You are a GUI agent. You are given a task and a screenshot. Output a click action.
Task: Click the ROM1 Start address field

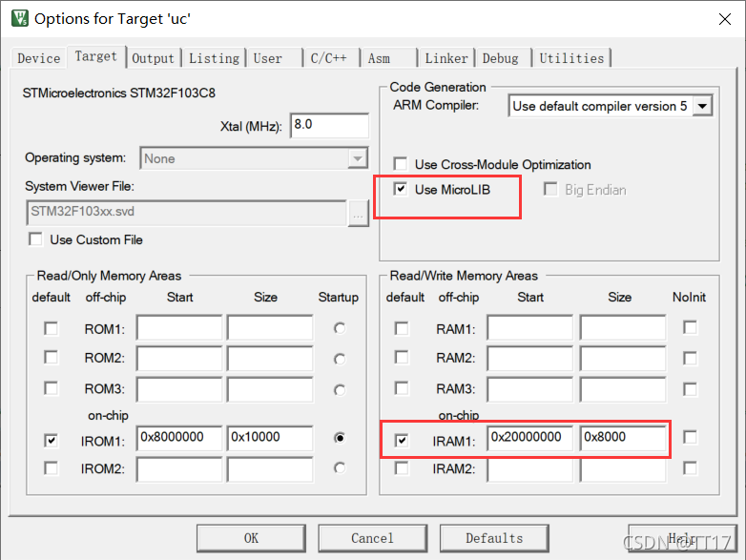(179, 327)
